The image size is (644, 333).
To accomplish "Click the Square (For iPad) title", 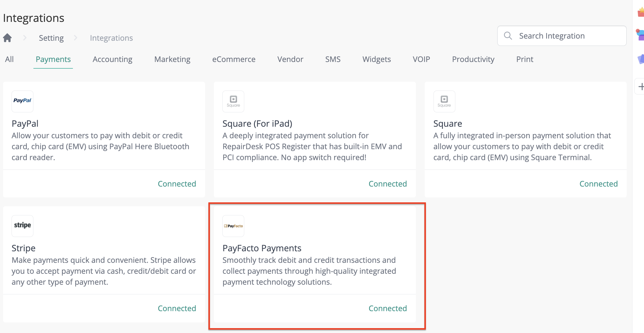I will tap(257, 124).
